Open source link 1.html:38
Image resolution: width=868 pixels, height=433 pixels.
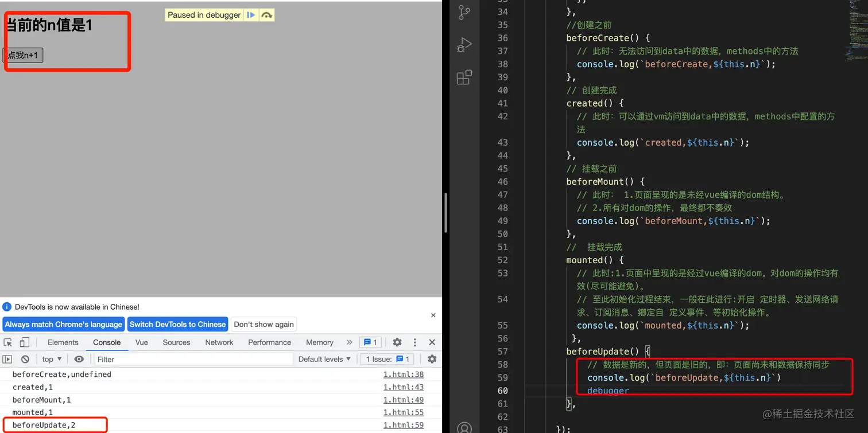coord(404,375)
